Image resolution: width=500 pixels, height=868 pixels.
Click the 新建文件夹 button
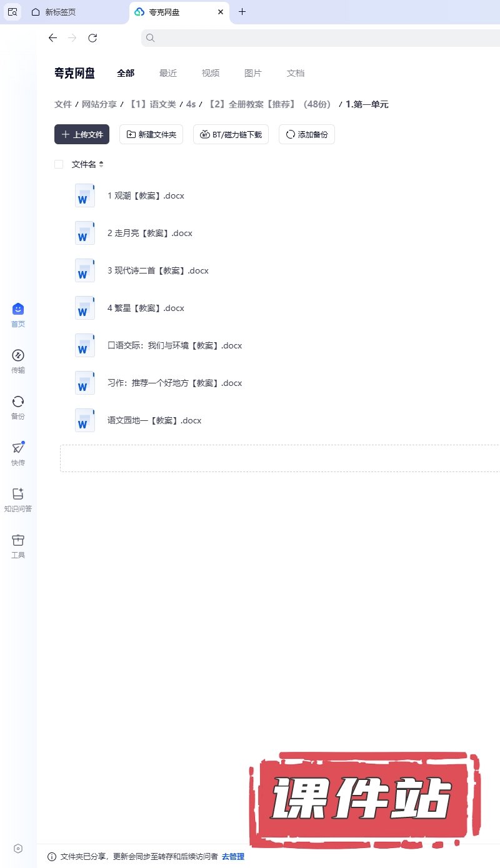pos(151,134)
